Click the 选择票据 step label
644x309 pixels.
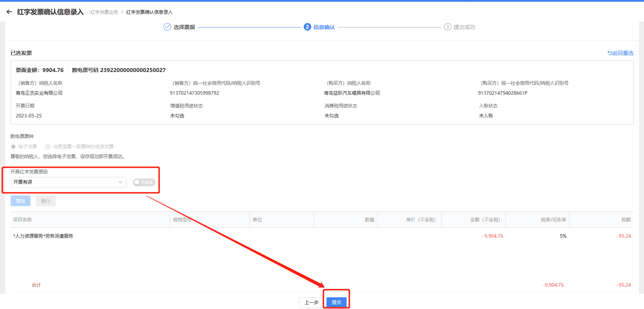(184, 27)
